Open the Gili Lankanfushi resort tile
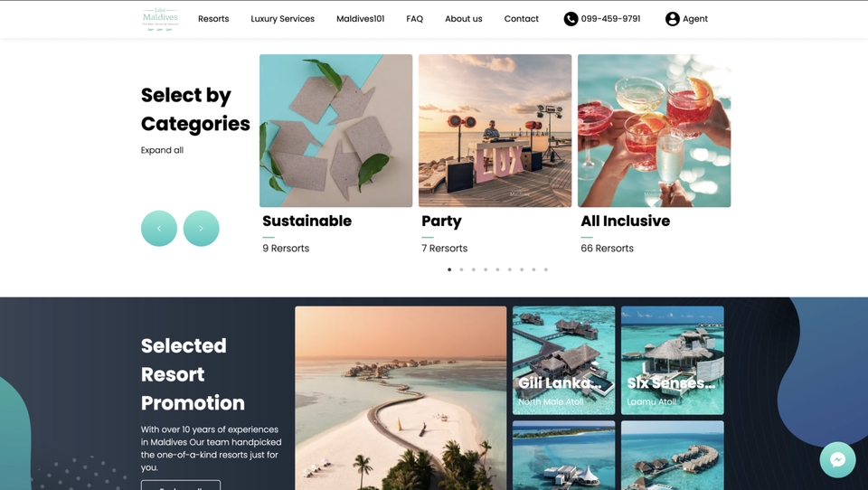 pos(563,361)
